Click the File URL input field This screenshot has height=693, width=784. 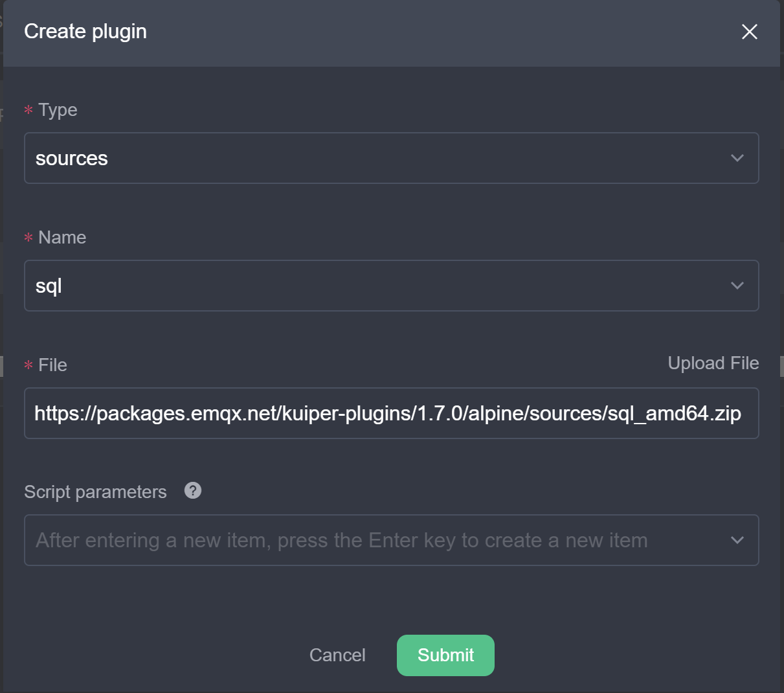point(391,413)
